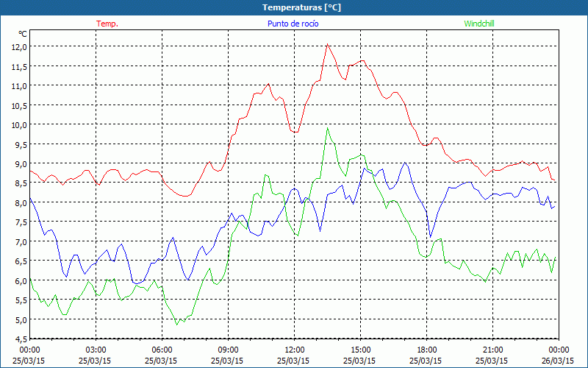Select the red Temp. legend label
588x368 pixels.
coord(107,24)
